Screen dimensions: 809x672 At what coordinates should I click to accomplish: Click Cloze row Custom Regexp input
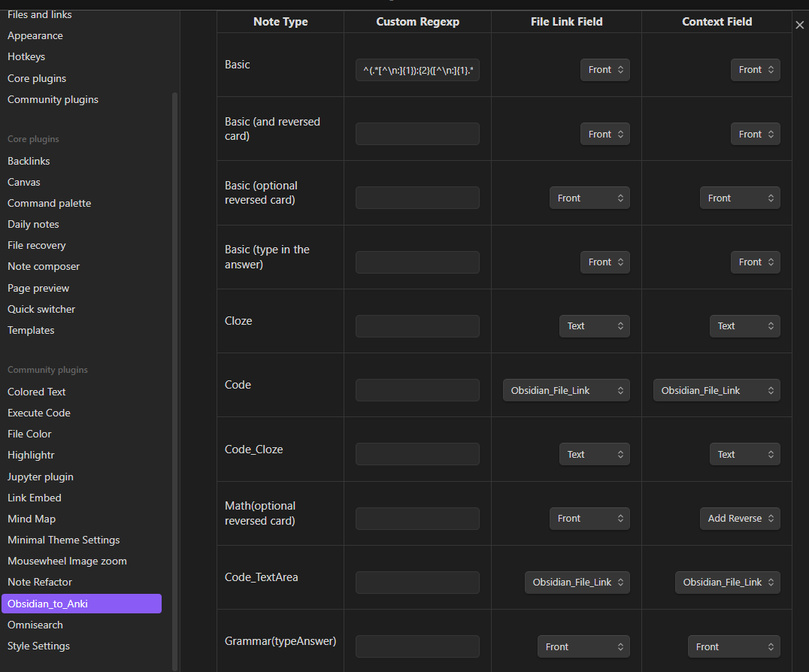tap(417, 326)
